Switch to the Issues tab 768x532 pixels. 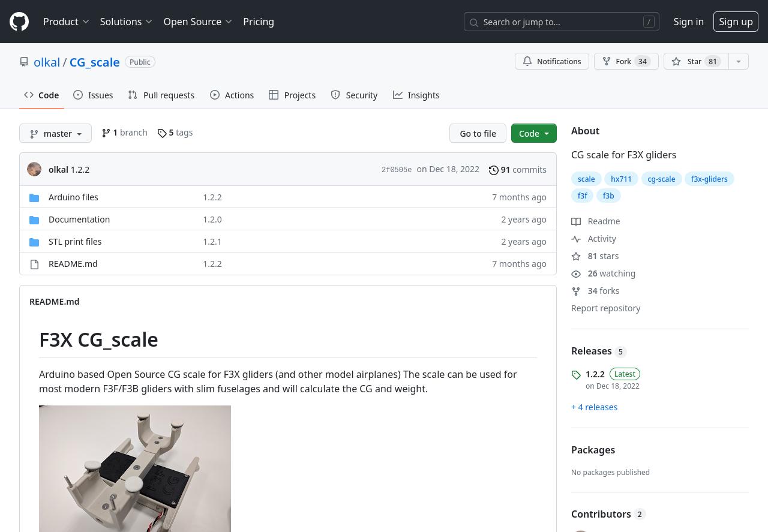pos(93,95)
